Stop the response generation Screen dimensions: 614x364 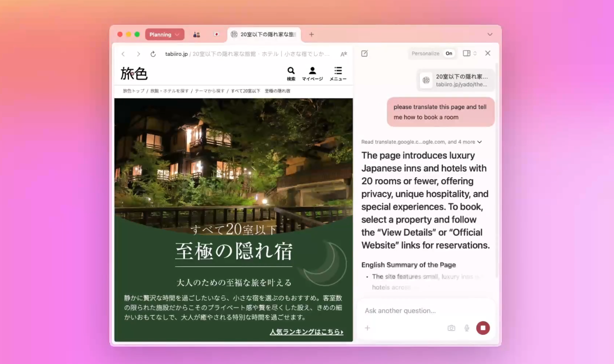(x=483, y=328)
